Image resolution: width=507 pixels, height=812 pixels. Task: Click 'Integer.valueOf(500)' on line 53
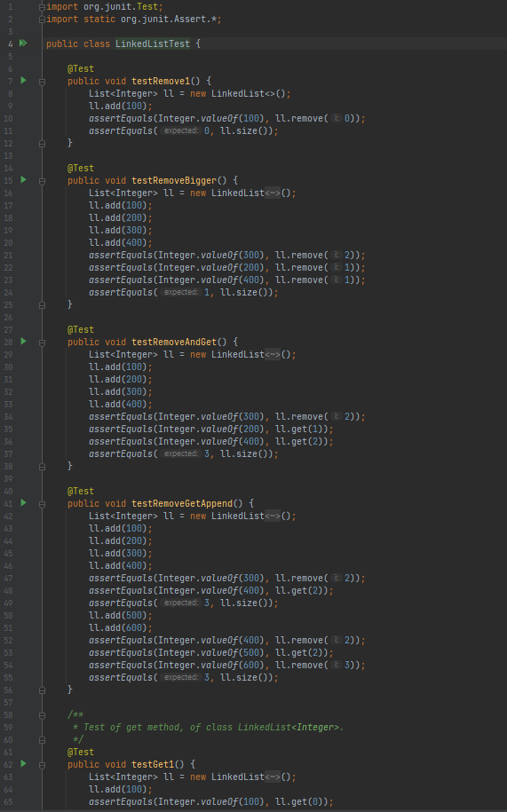[211, 653]
